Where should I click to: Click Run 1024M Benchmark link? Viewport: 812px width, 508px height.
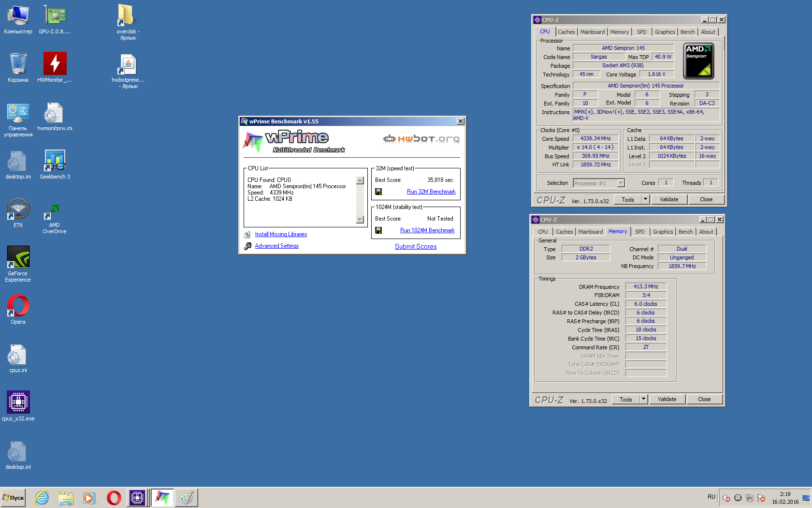[427, 230]
